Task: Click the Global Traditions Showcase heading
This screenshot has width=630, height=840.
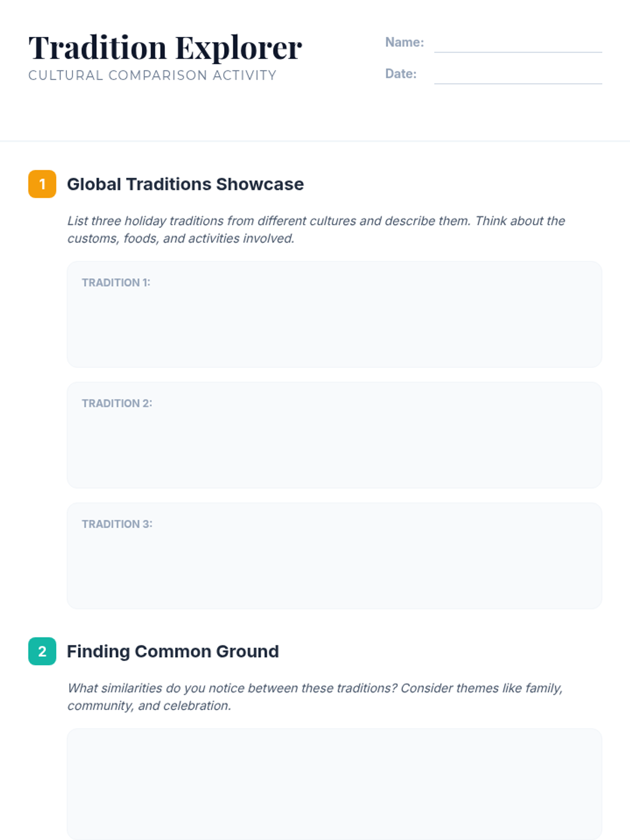Action: (185, 184)
